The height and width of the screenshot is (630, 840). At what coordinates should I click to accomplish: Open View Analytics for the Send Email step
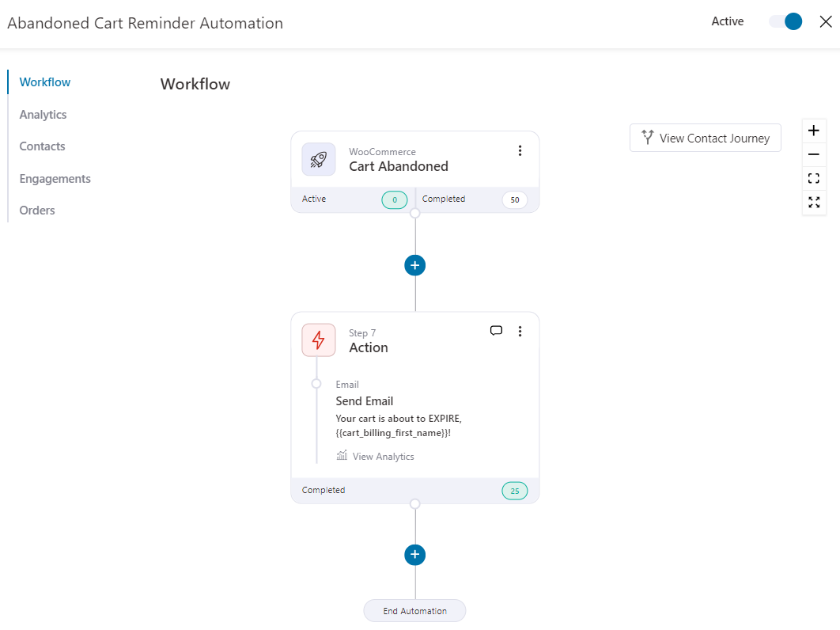coord(375,456)
